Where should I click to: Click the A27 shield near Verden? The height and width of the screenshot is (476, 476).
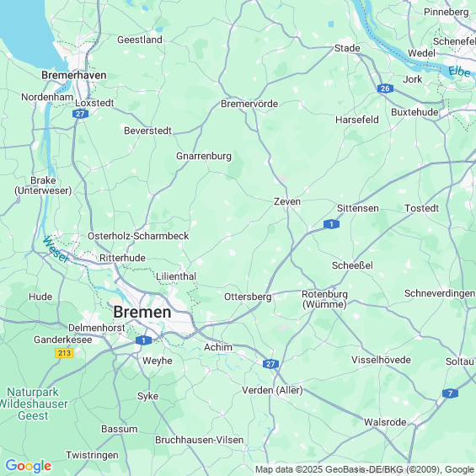[x=270, y=364]
